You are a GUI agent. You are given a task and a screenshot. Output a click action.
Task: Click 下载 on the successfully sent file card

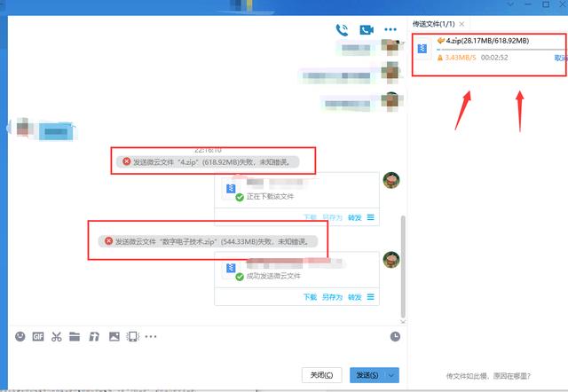310,297
